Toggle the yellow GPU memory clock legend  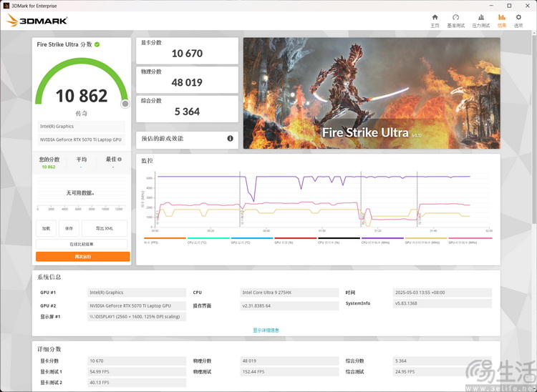(426, 238)
